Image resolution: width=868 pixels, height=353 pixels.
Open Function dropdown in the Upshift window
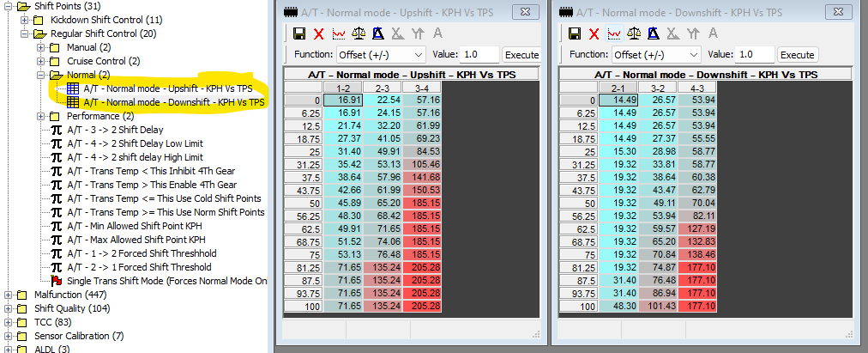[418, 54]
